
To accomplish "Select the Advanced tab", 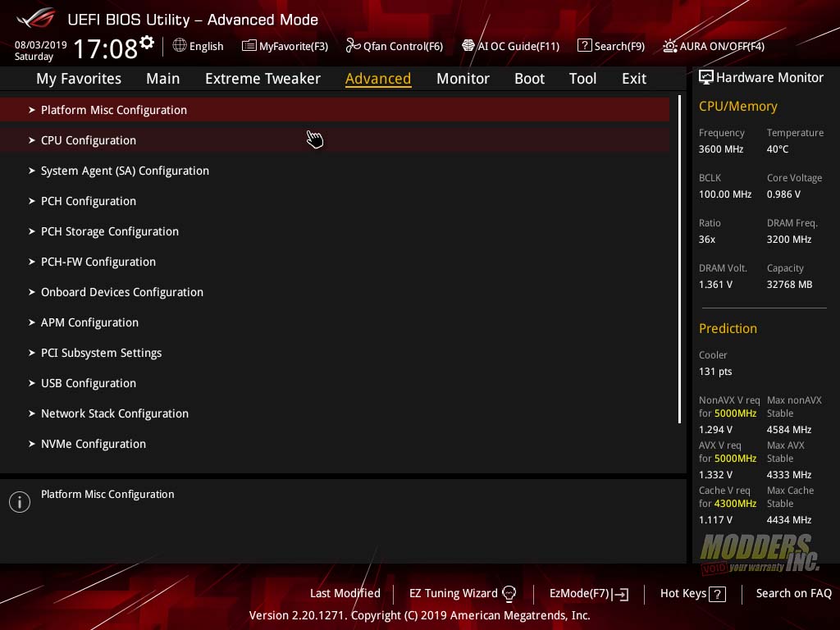I will [x=378, y=79].
